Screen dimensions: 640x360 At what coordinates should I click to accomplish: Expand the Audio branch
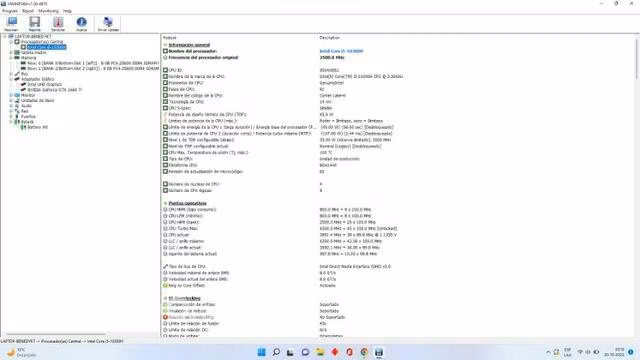[x=11, y=106]
